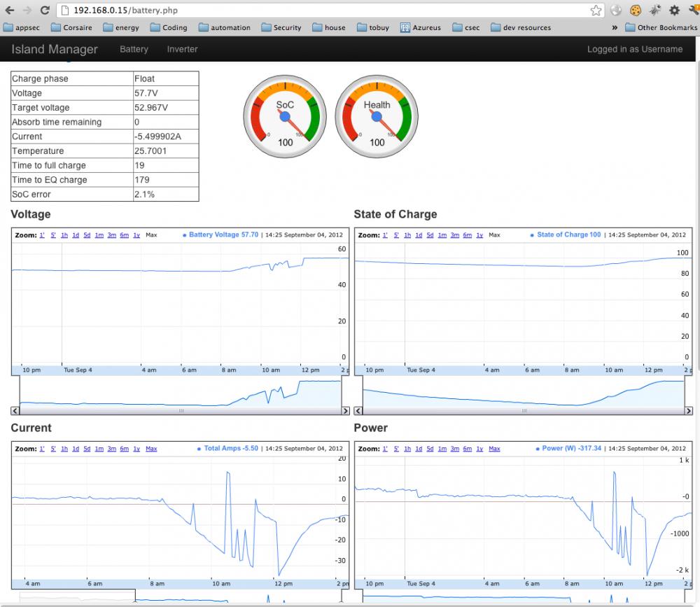Click the 52.967V target voltage cell

tap(166, 108)
